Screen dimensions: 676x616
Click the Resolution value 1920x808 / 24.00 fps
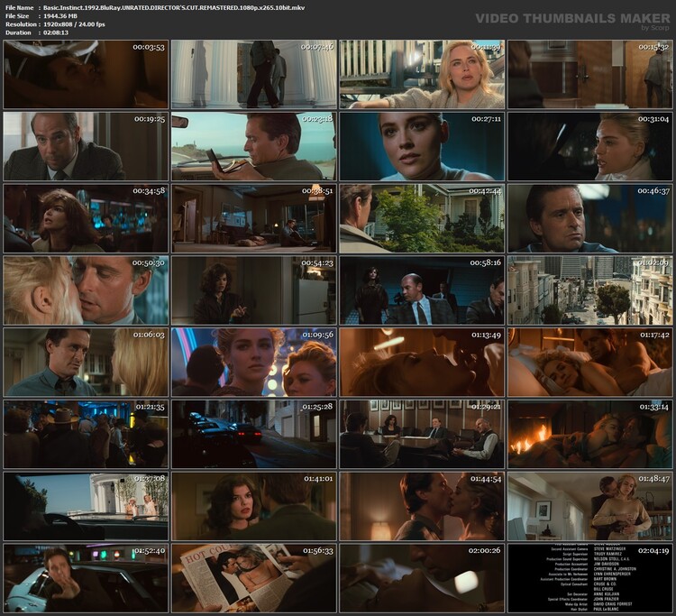click(x=74, y=23)
